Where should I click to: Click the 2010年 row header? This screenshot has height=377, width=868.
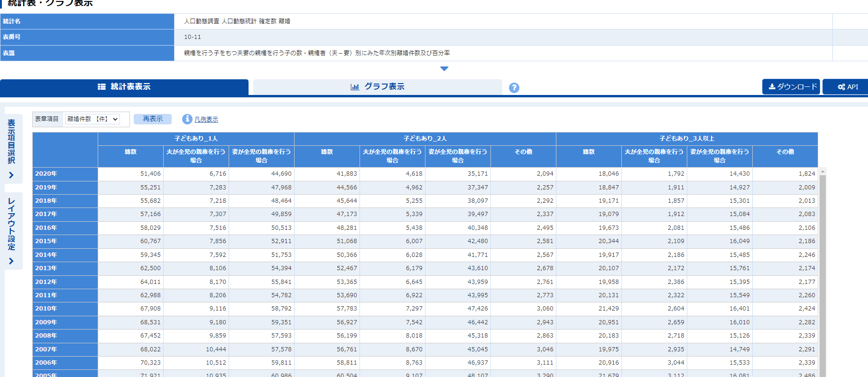click(65, 309)
